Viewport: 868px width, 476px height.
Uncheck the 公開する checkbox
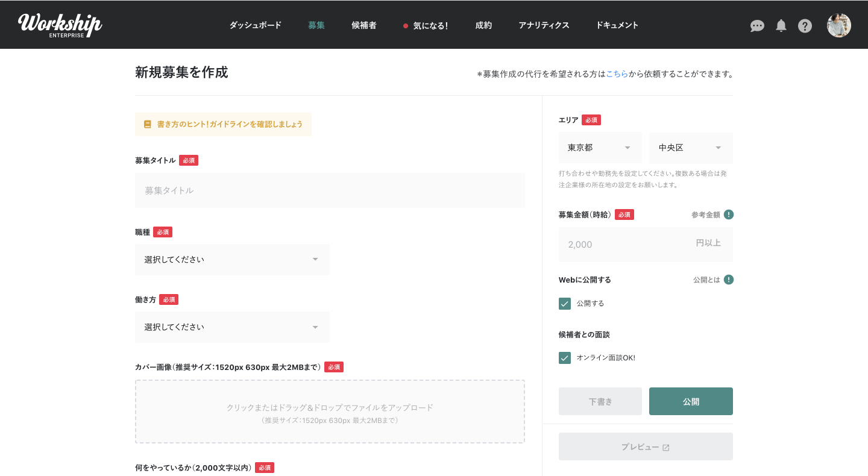565,304
